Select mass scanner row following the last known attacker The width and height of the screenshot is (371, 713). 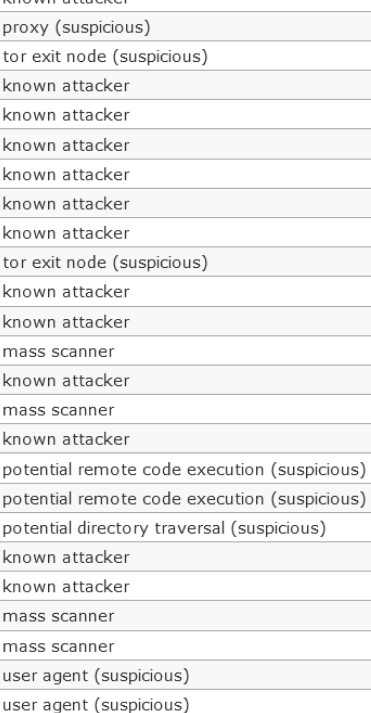click(186, 616)
